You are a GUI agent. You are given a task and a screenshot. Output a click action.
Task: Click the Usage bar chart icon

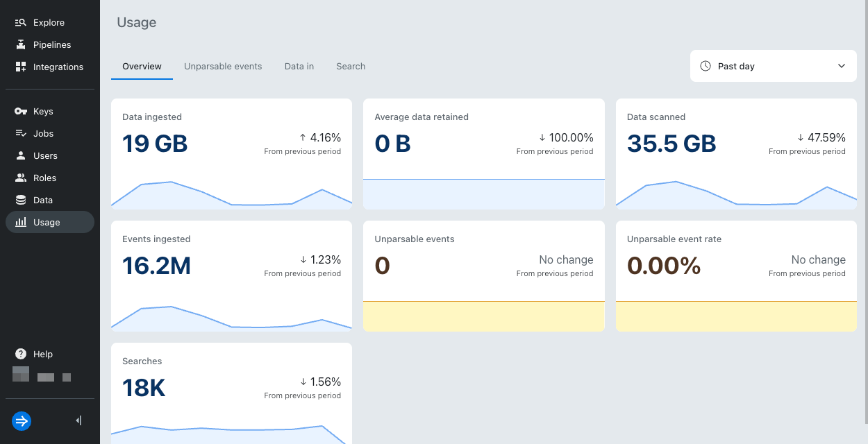point(21,223)
